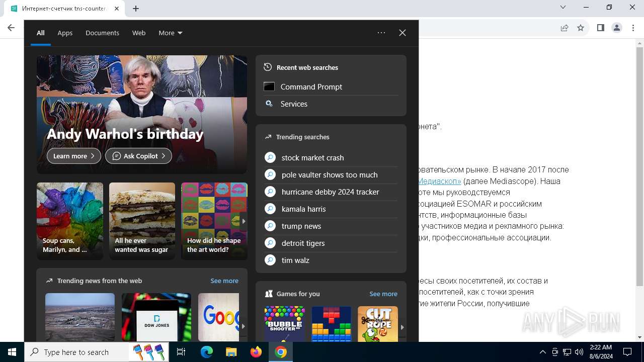Search for detroit tigers

(x=331, y=243)
